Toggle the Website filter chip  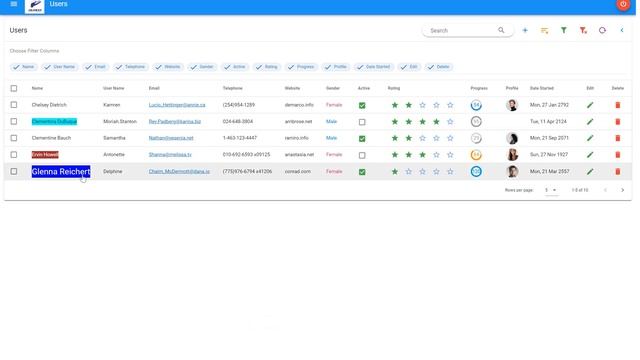point(168,67)
